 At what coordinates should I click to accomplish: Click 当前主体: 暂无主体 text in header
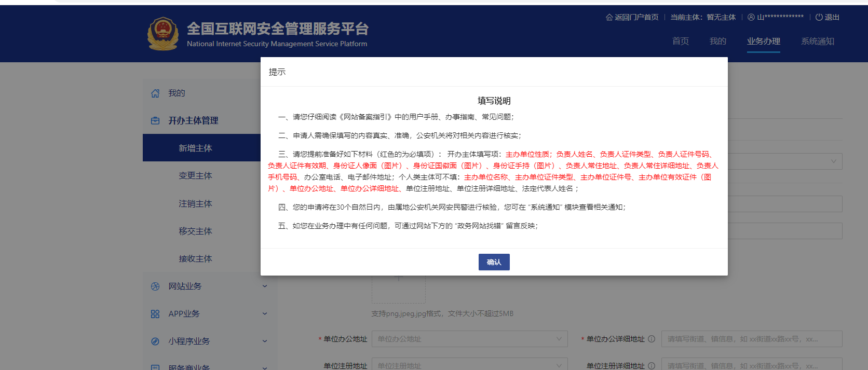[703, 17]
